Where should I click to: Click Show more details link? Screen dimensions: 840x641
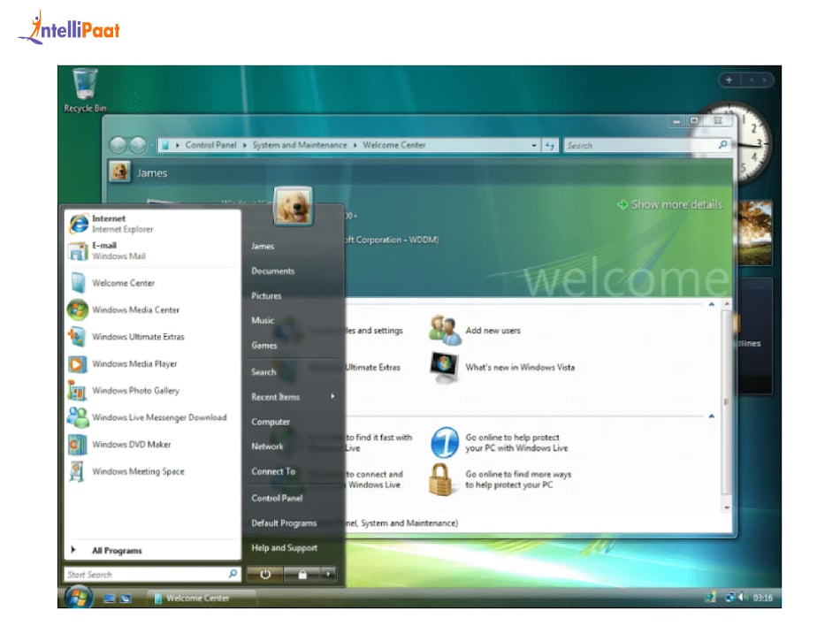[670, 204]
